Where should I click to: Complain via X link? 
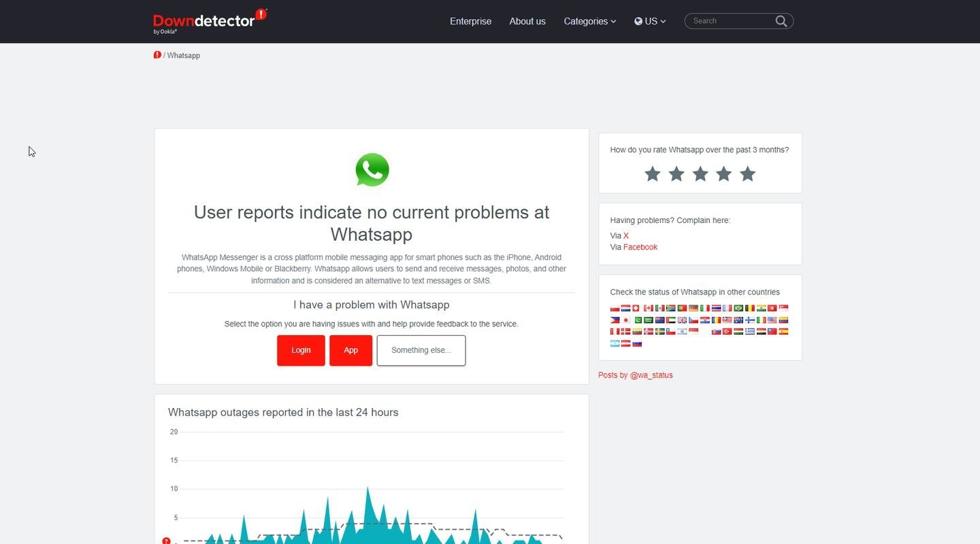pyautogui.click(x=626, y=235)
